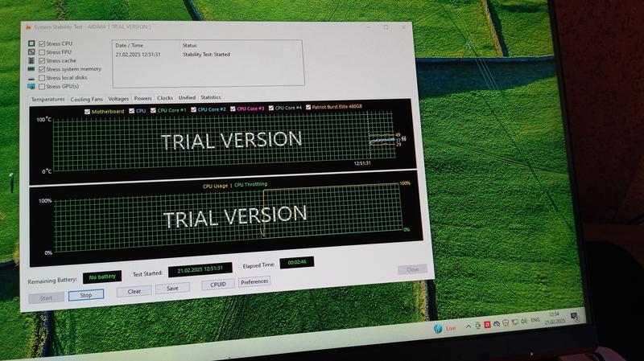
Task: Open the Statistics tab
Action: click(x=211, y=97)
